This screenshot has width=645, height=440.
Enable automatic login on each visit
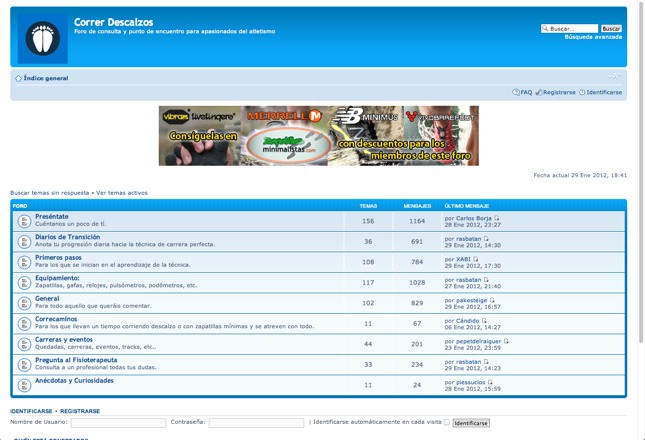446,423
